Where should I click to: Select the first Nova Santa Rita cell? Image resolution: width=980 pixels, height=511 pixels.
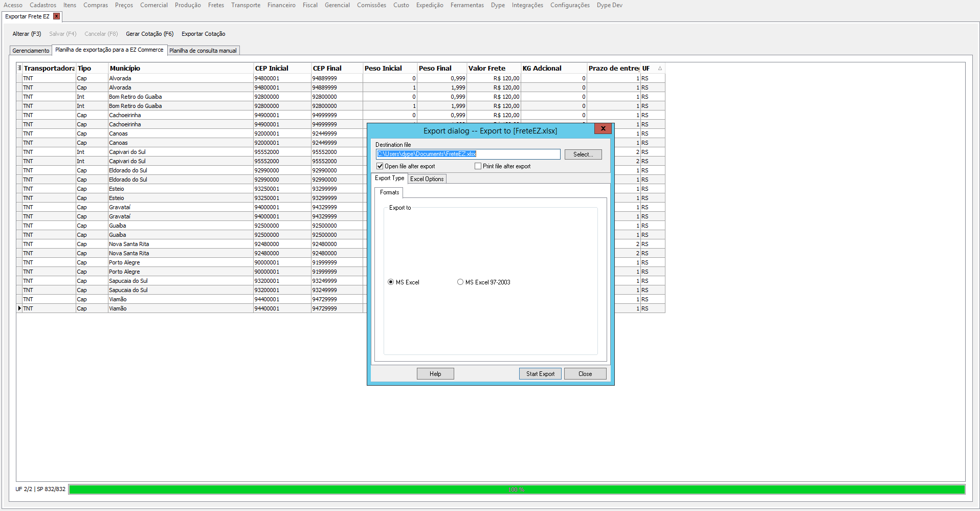[x=181, y=244]
